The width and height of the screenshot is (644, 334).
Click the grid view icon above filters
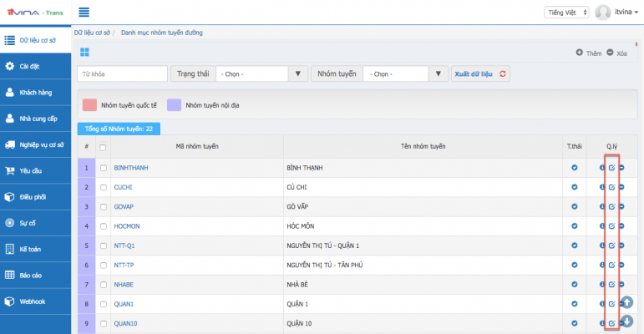coord(84,53)
